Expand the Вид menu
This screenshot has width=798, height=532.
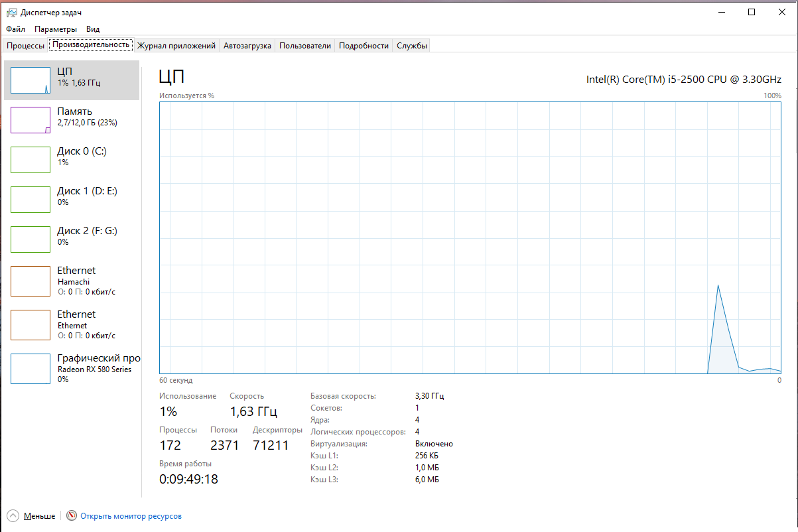(93, 29)
